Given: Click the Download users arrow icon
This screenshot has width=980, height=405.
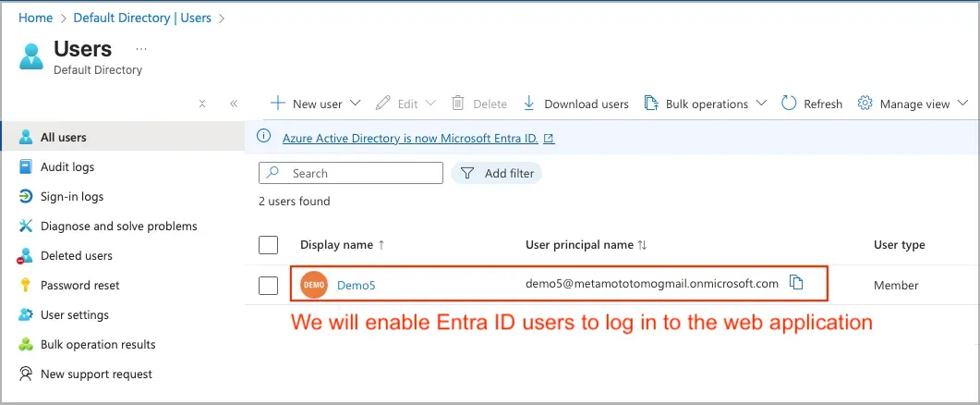Looking at the screenshot, I should pyautogui.click(x=529, y=104).
